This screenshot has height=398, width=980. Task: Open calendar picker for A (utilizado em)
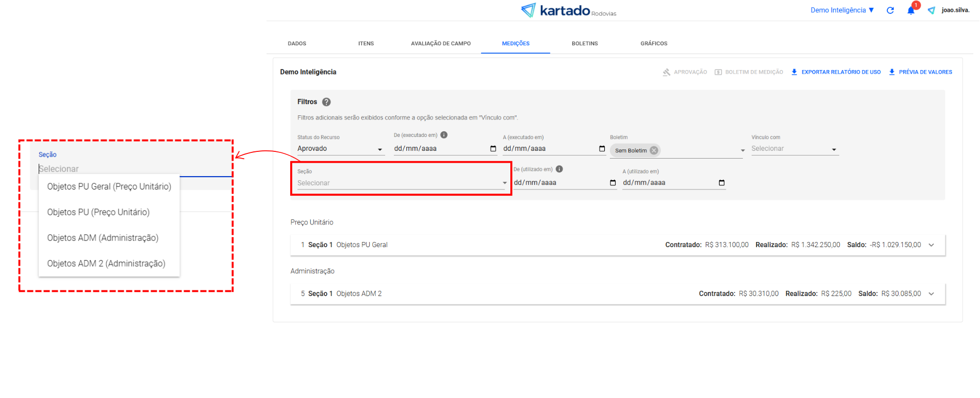[x=722, y=183]
